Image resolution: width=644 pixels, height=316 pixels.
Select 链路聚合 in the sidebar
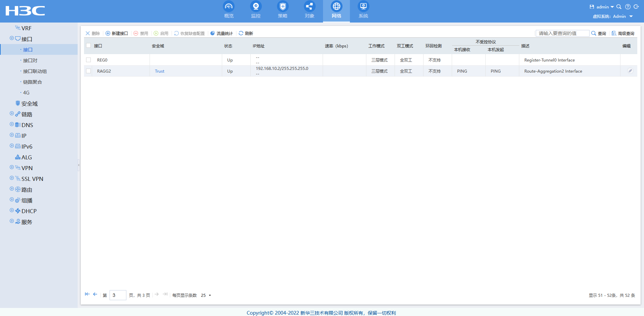(x=32, y=82)
